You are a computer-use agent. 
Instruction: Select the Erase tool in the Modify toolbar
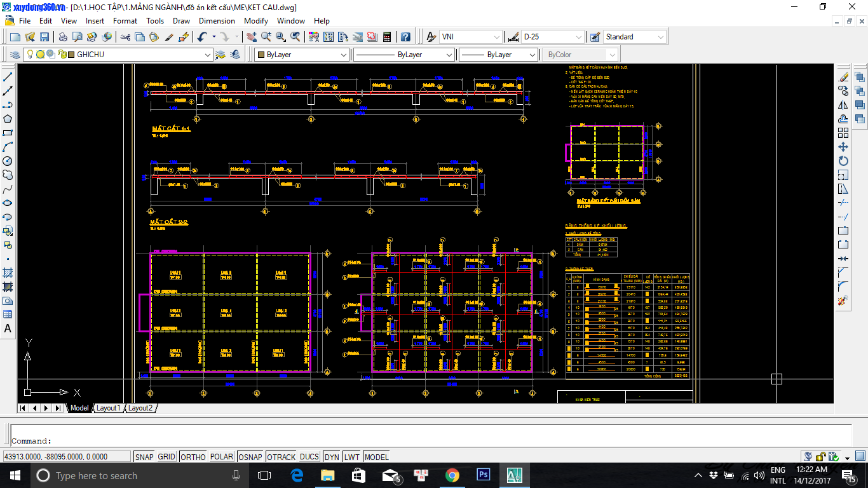(843, 77)
